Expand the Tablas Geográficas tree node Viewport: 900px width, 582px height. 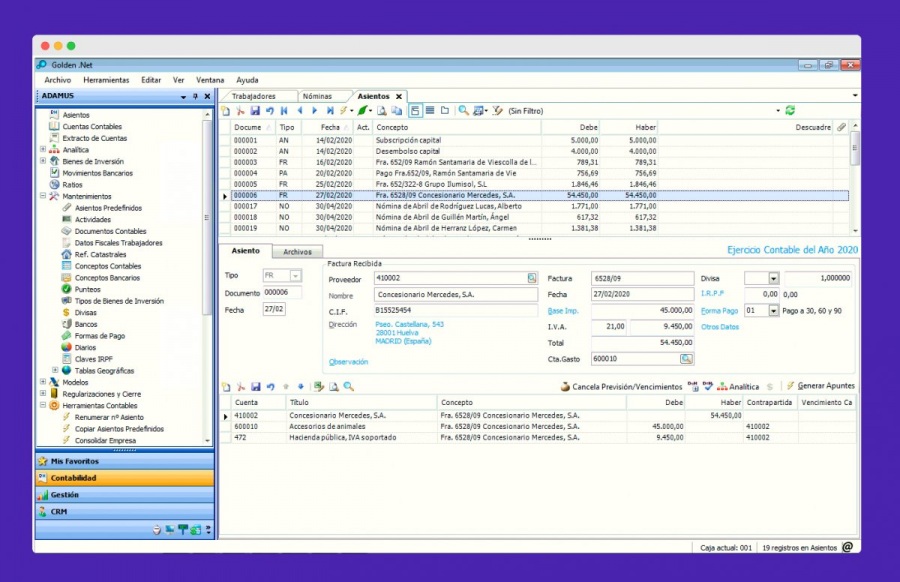coord(55,370)
